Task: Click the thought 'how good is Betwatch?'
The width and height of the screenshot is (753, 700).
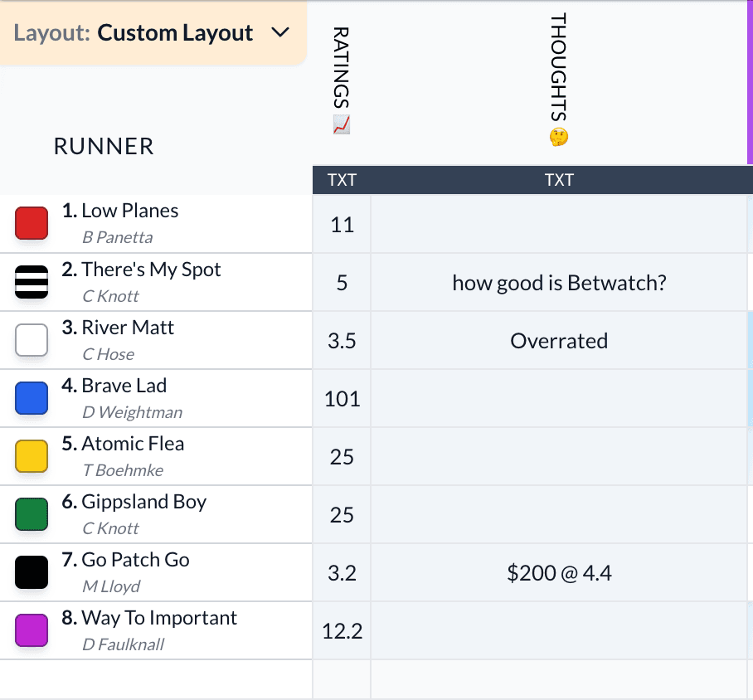Action: pos(559,281)
